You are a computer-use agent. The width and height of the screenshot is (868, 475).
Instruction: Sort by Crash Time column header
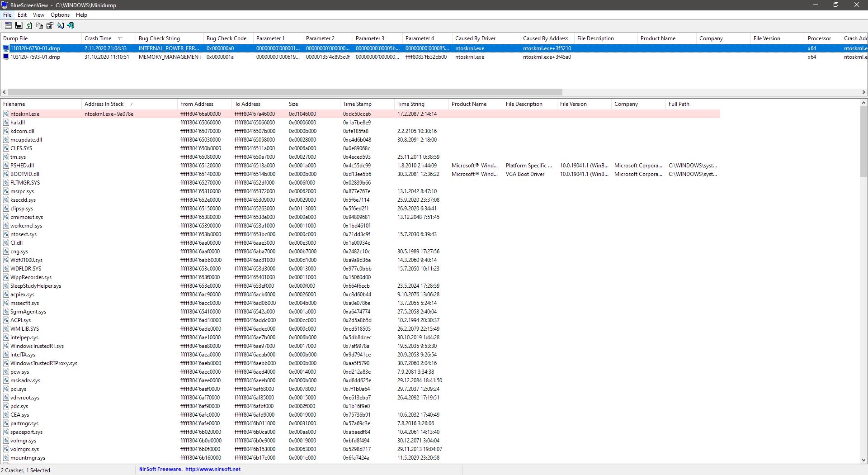click(x=98, y=38)
